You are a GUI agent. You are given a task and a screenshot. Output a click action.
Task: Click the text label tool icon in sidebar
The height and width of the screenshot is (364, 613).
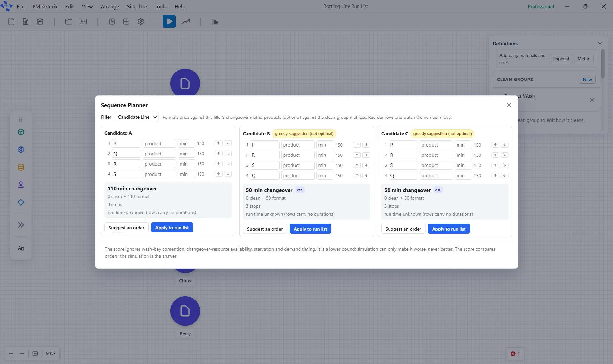[21, 248]
